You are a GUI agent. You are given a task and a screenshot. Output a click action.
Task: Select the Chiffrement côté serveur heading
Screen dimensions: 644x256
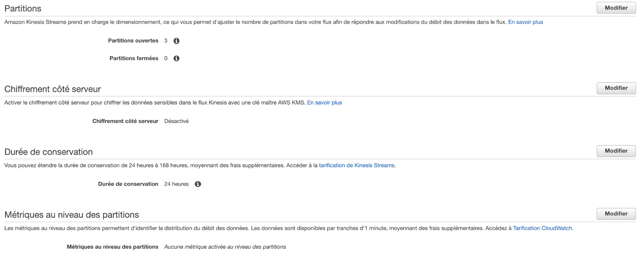[53, 89]
